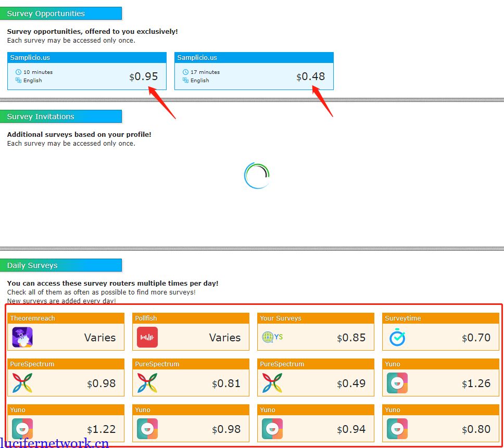Click PureSpectrum logo on the $0.49 card

pyautogui.click(x=272, y=383)
